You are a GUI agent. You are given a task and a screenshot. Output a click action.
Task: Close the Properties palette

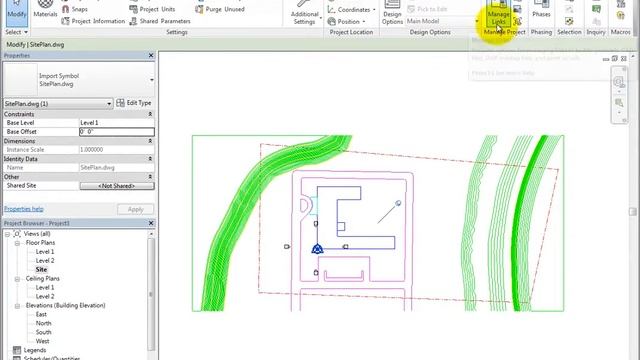click(151, 55)
